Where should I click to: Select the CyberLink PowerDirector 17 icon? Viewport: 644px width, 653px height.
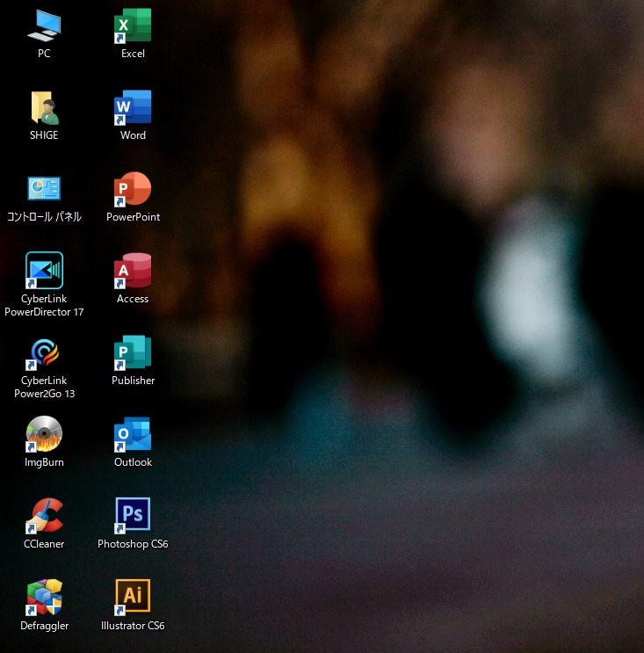(44, 271)
